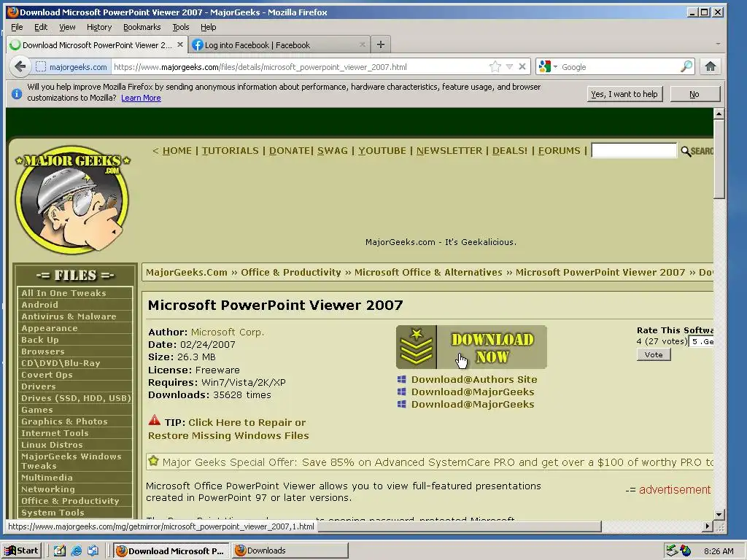Open the tab list dropdown arrow at tab bar end
This screenshot has width=747, height=560.
pos(718,44)
